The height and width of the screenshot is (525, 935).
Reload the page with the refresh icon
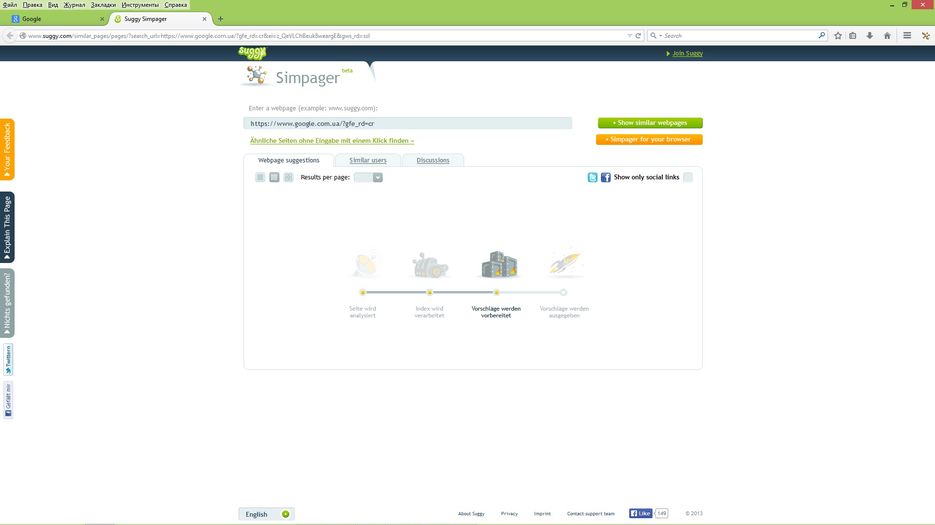tap(638, 36)
